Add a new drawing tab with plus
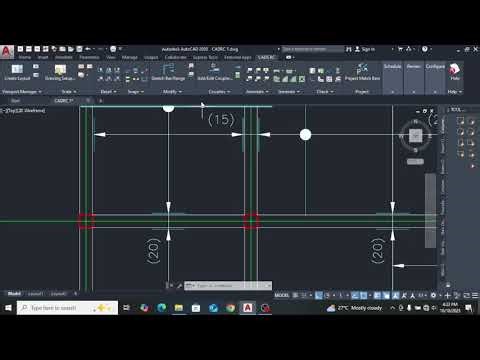The image size is (480, 360). (x=101, y=100)
